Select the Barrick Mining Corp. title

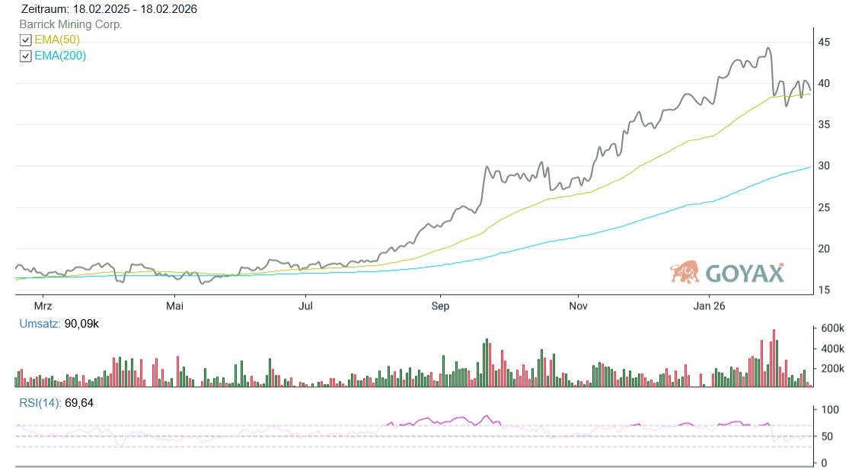[x=71, y=24]
